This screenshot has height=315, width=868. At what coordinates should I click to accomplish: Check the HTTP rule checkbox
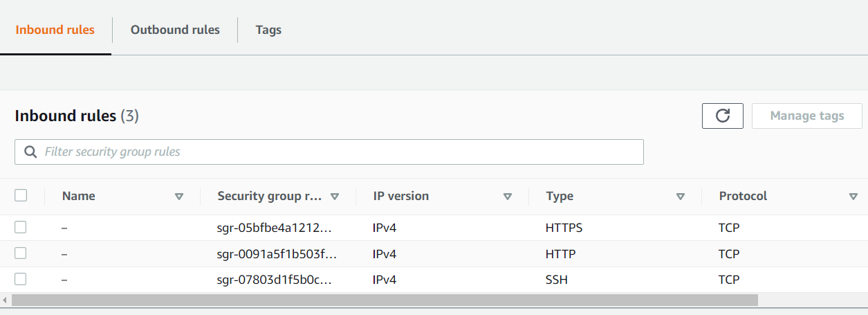point(21,253)
